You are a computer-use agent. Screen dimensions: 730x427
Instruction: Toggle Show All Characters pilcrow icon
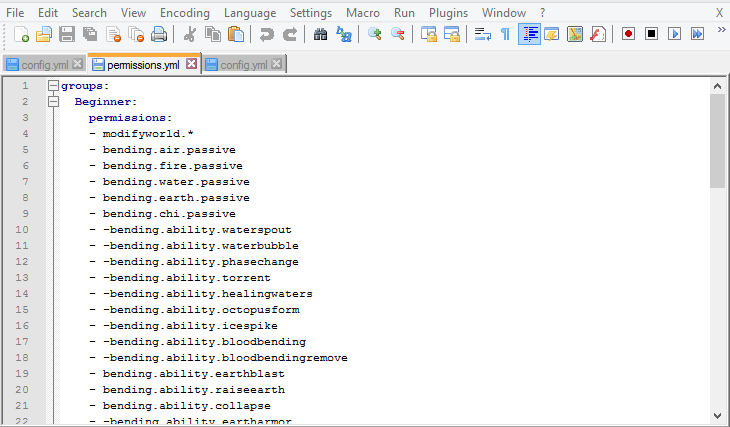pyautogui.click(x=505, y=34)
